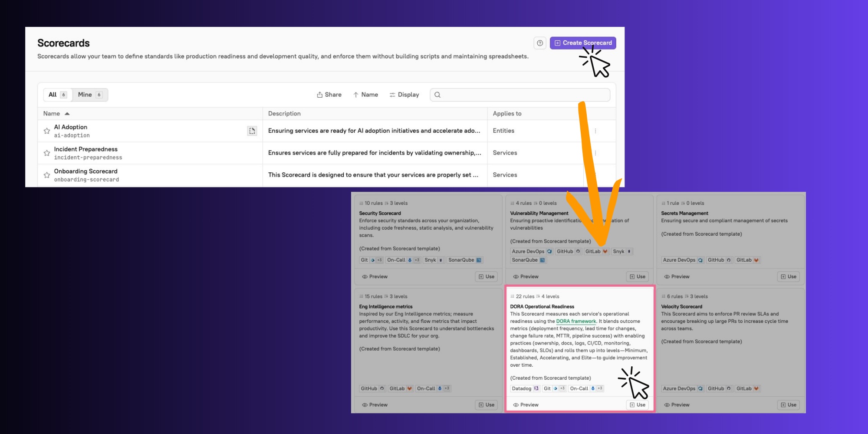Star the Onboarding Scorecard row
This screenshot has height=434, width=868.
tap(47, 175)
